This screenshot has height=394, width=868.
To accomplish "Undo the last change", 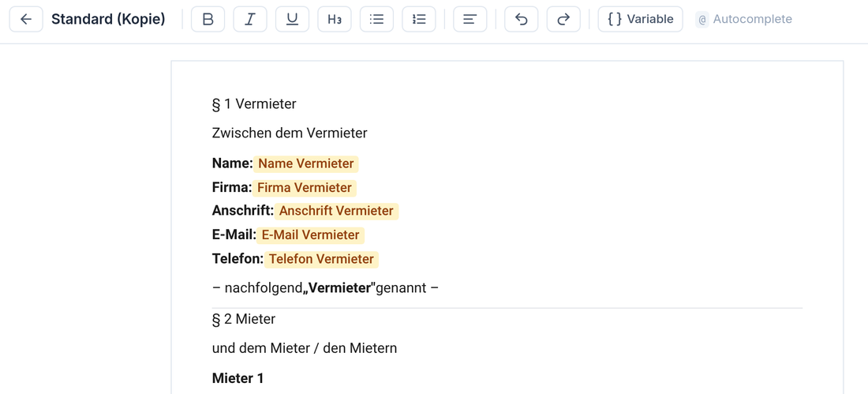I will (x=522, y=20).
